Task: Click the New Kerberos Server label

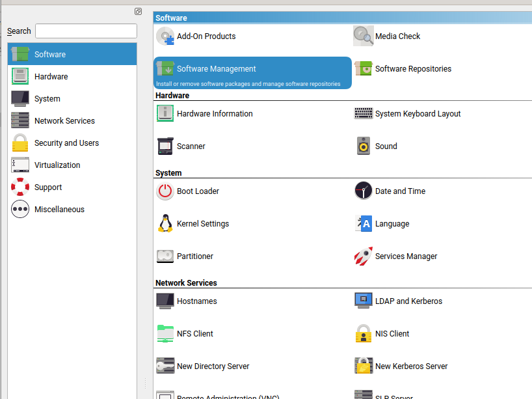Action: [412, 366]
